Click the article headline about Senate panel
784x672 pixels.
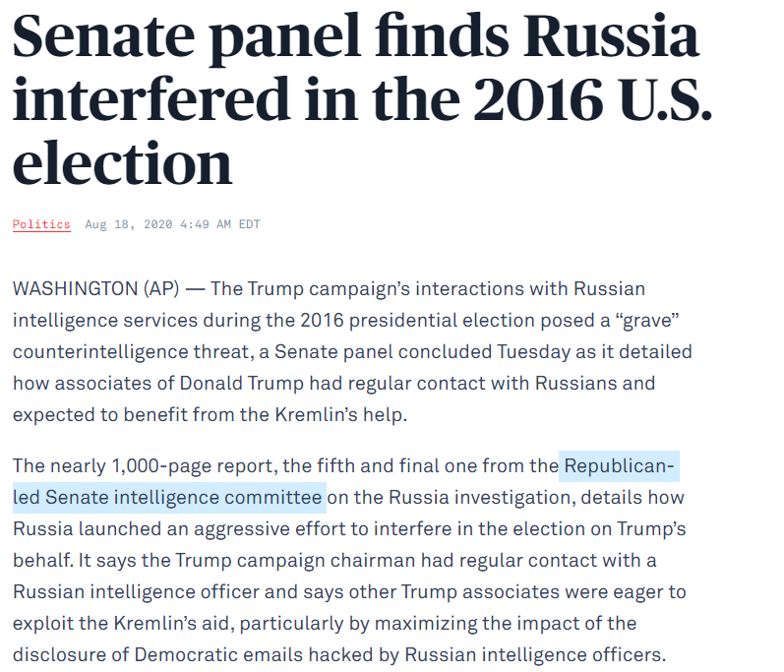(x=355, y=98)
